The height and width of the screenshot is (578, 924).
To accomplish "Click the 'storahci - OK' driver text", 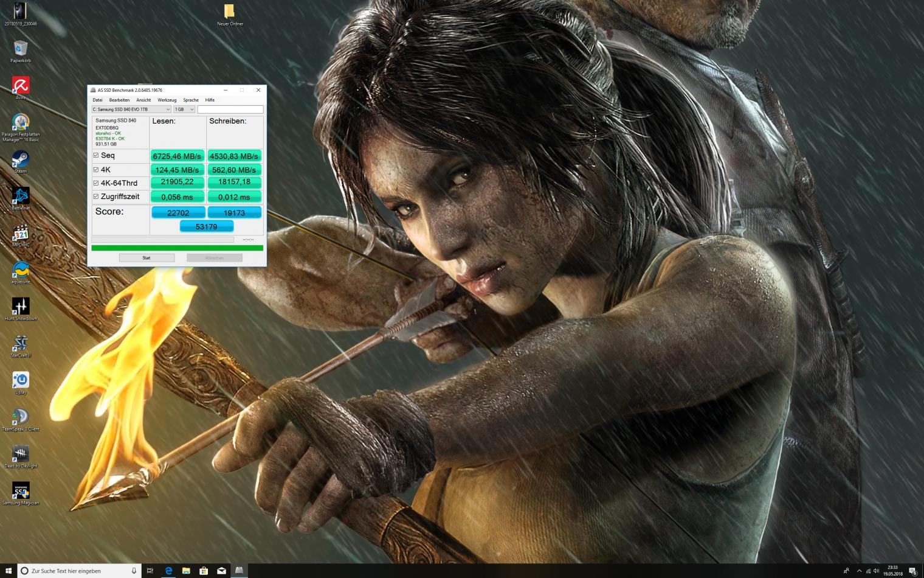I will (x=108, y=133).
